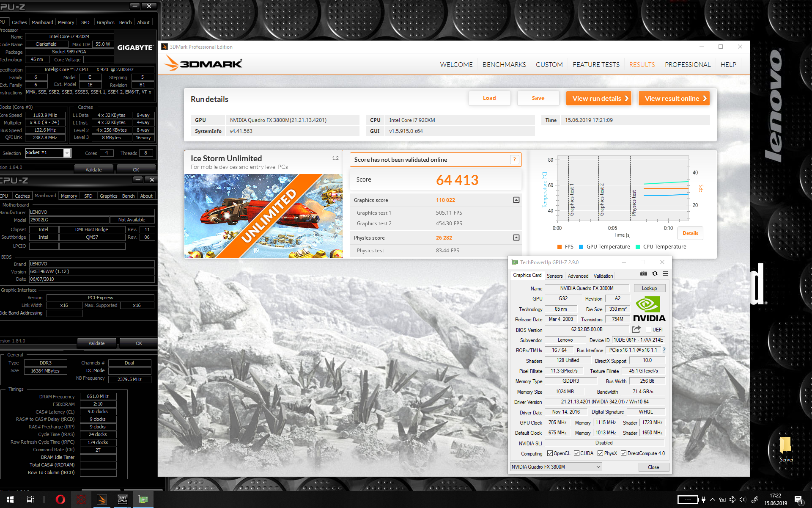The image size is (812, 508).
Task: Show hidden tray icons with the chevron
Action: [713, 500]
